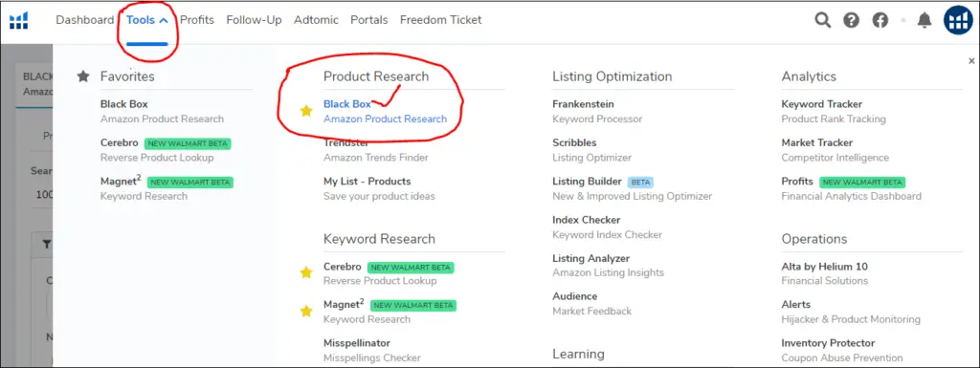Click the Helium 10 logo icon
This screenshot has height=368, width=980.
(19, 21)
